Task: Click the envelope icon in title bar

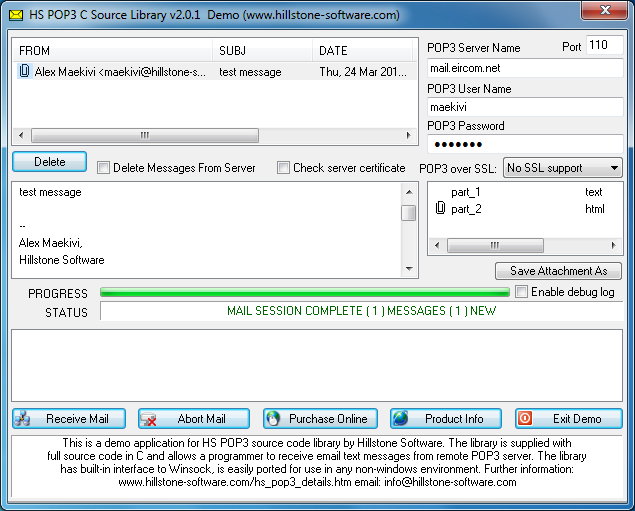Action: 16,15
